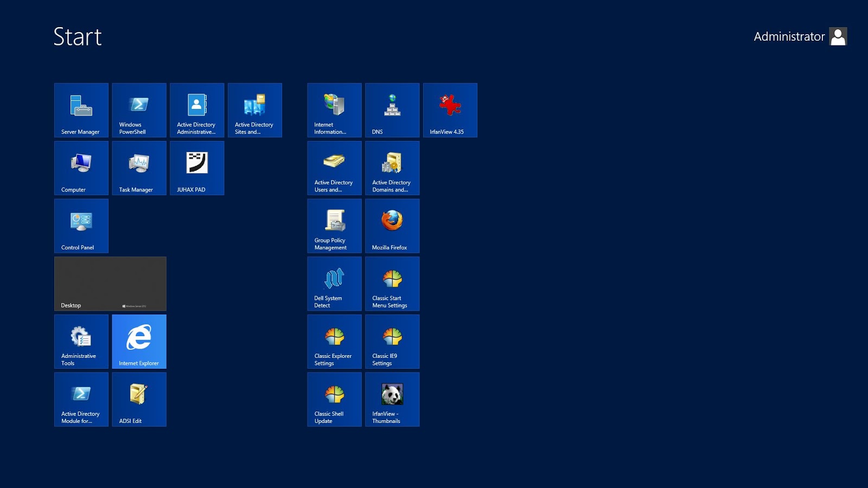Click the Administrator user avatar picture
This screenshot has height=488, width=868.
coord(838,37)
